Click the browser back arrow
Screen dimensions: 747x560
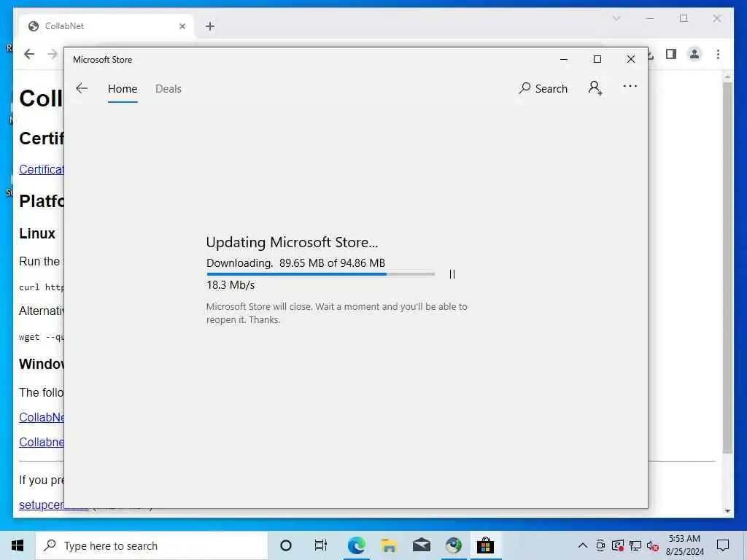click(29, 54)
